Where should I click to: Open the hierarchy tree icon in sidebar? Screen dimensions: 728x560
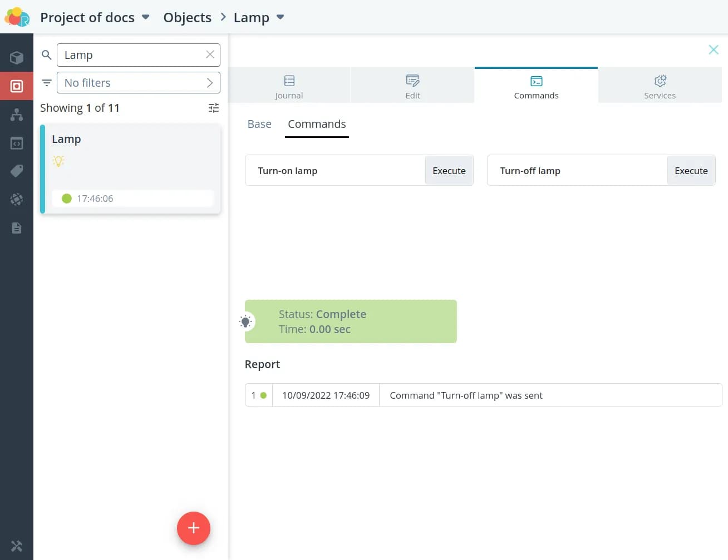(x=17, y=115)
